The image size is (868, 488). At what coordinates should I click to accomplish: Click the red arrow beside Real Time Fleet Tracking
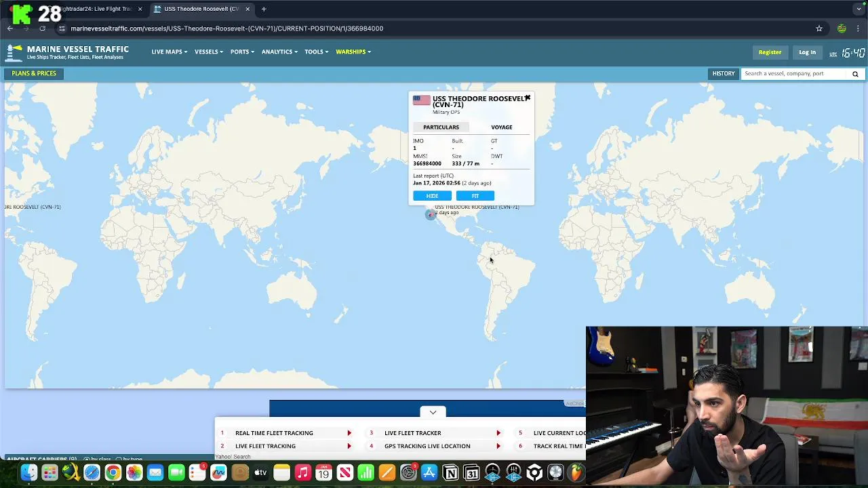click(x=349, y=433)
